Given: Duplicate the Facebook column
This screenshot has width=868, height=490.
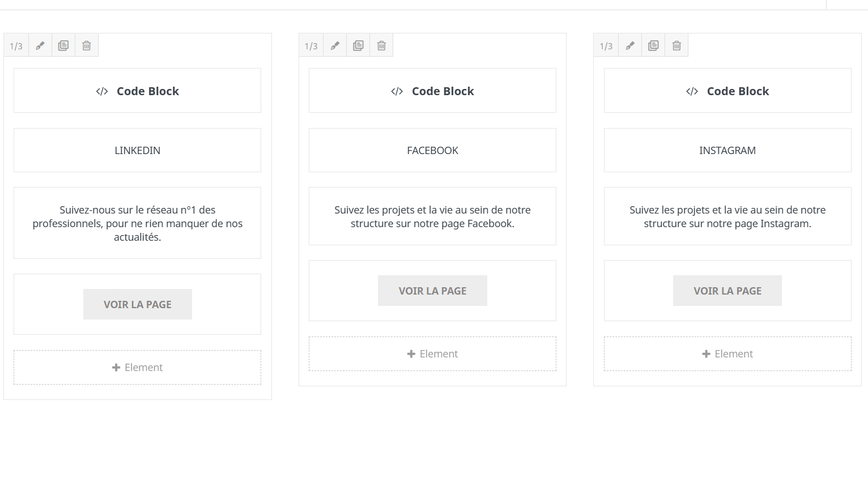Looking at the screenshot, I should click(358, 46).
